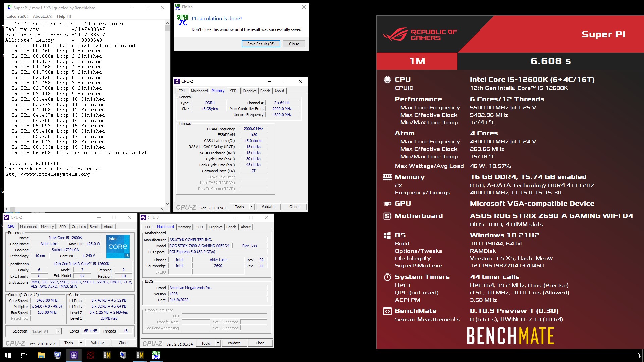This screenshot has width=644, height=362.
Task: Click the red wireframe taskbar icon
Action: click(x=91, y=355)
